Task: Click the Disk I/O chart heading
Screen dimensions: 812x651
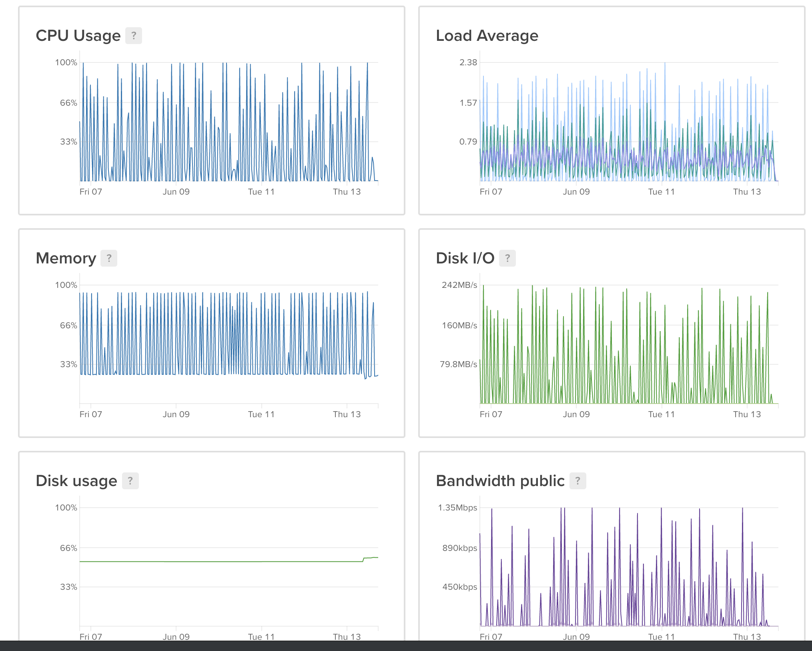Action: [x=465, y=258]
